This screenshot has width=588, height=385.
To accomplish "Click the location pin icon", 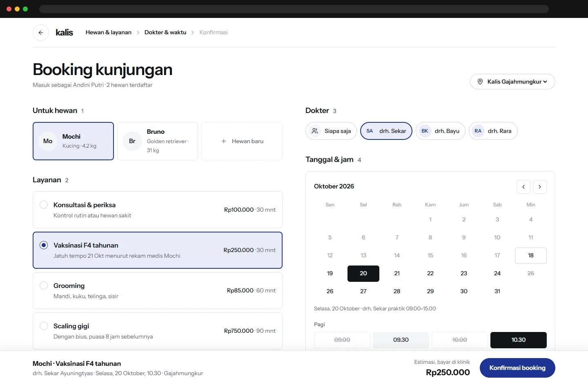I will [480, 82].
